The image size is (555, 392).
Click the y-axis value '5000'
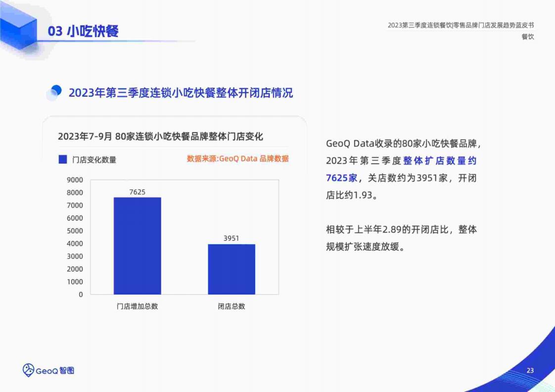(75, 231)
